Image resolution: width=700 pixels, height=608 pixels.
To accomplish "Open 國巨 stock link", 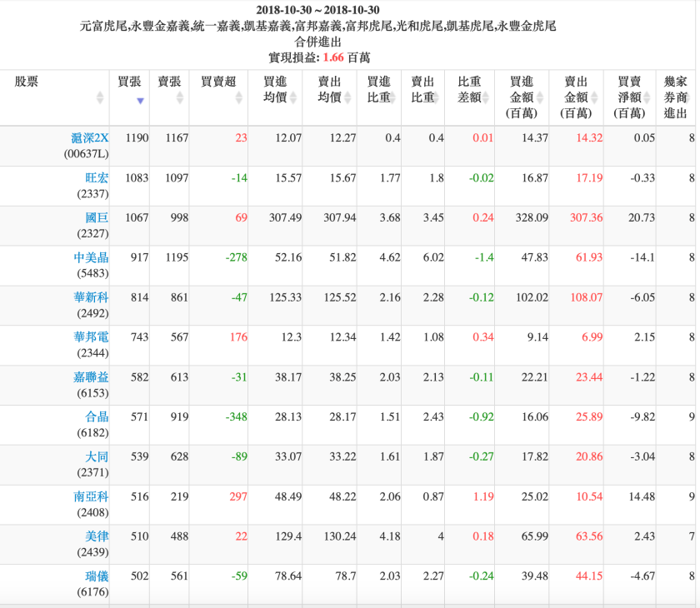I will (97, 218).
